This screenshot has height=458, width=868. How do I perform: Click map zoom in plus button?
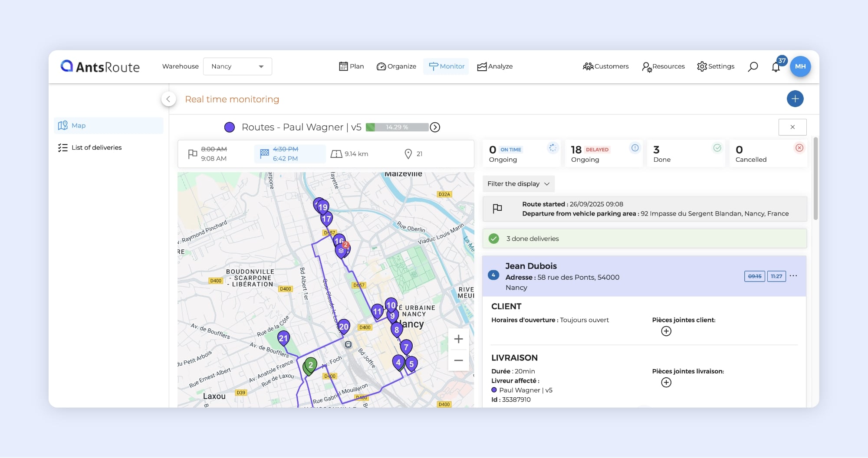click(458, 339)
